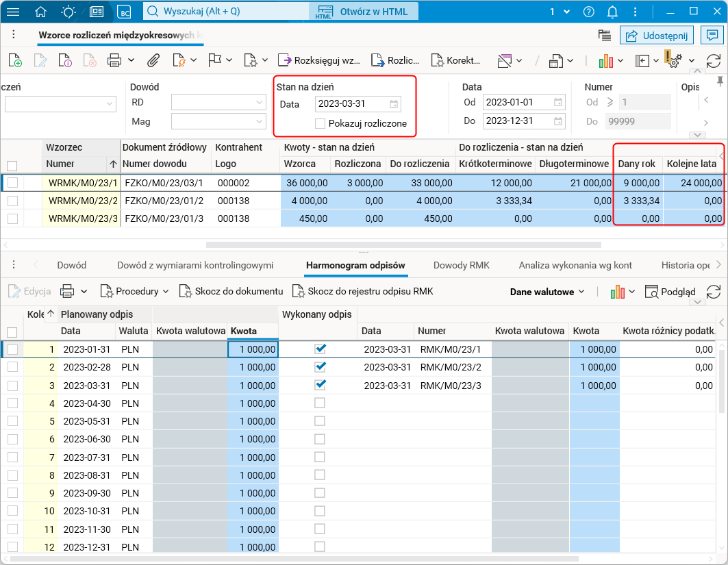Viewport: 728px width, 565px height.
Task: Click the notifications bell icon
Action: point(612,12)
